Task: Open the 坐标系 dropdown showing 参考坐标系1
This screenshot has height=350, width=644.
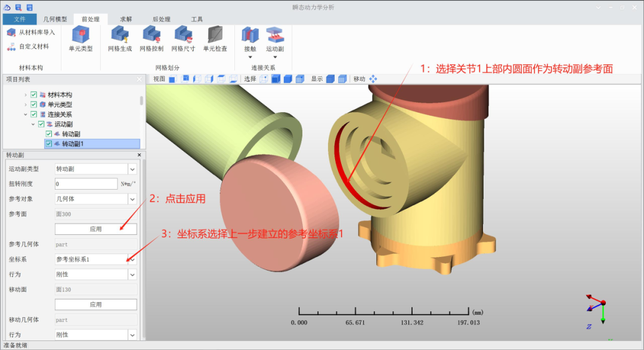Action: click(x=132, y=259)
